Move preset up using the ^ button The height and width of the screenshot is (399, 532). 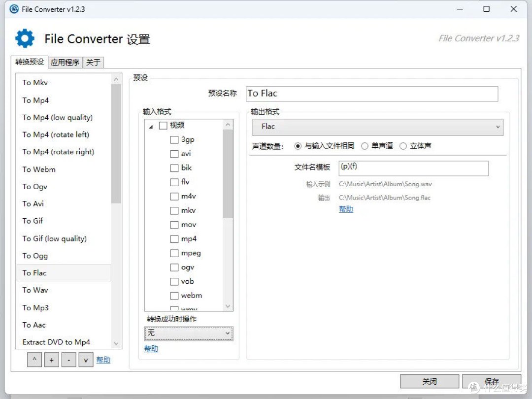tap(34, 360)
